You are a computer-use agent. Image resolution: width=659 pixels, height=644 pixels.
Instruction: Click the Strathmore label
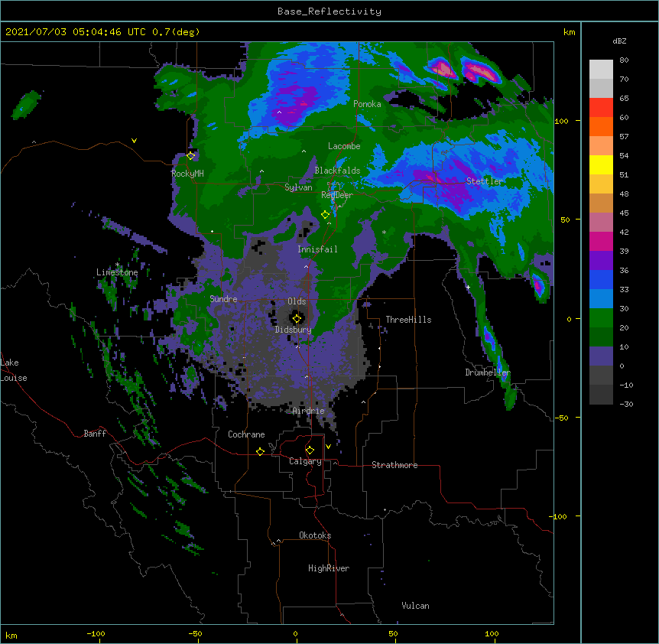pyautogui.click(x=394, y=465)
